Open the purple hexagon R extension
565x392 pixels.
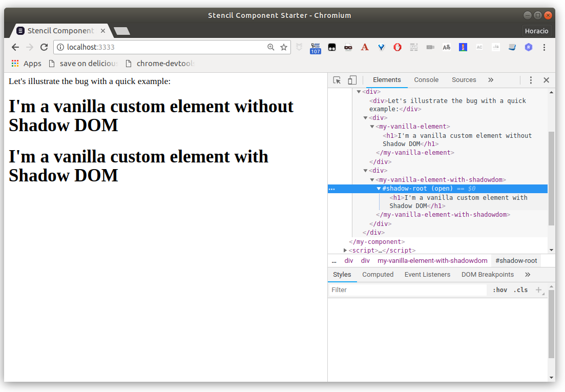click(x=529, y=47)
